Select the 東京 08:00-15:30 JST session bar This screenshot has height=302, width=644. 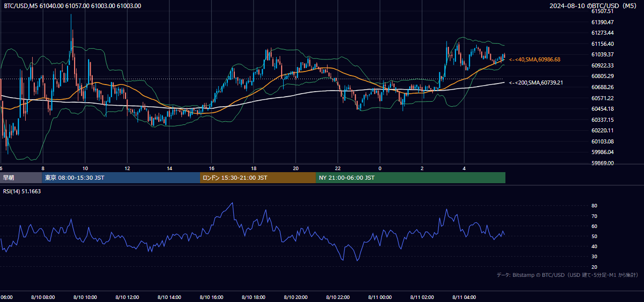pos(121,178)
